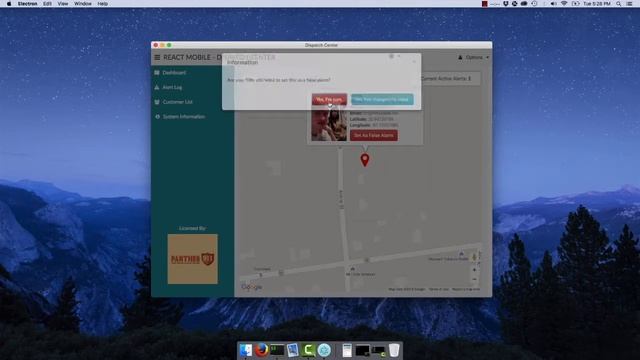Screen dimensions: 640x360
Task: Confirm with the red "Yes, I'm sure" button
Action: pos(329,99)
